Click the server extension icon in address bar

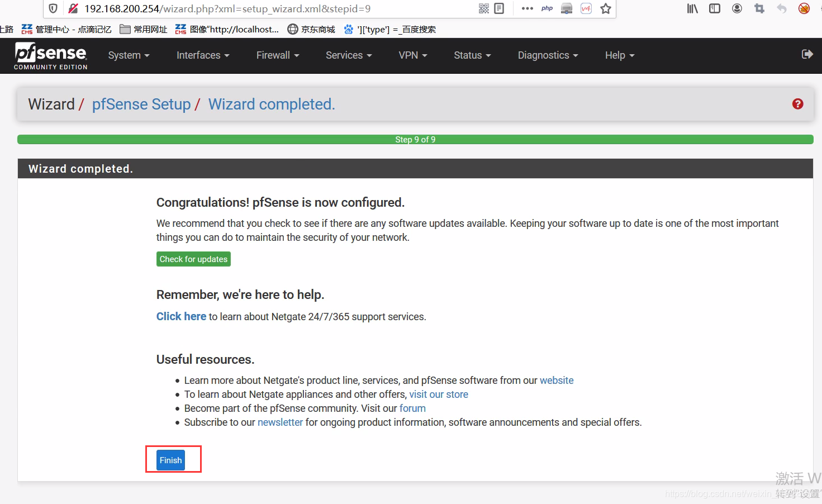point(567,8)
